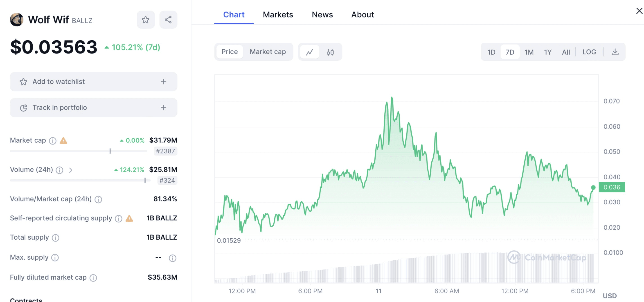
Task: Open the News tab
Action: (x=322, y=14)
